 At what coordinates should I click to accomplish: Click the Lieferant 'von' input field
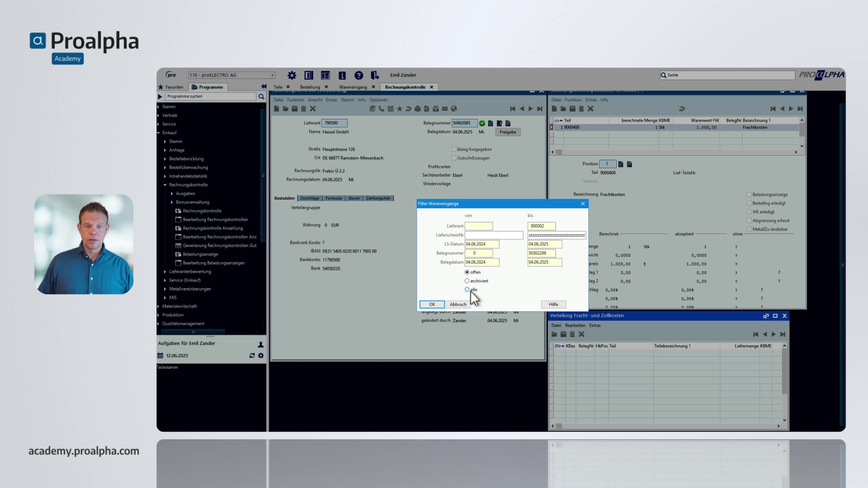(x=479, y=226)
